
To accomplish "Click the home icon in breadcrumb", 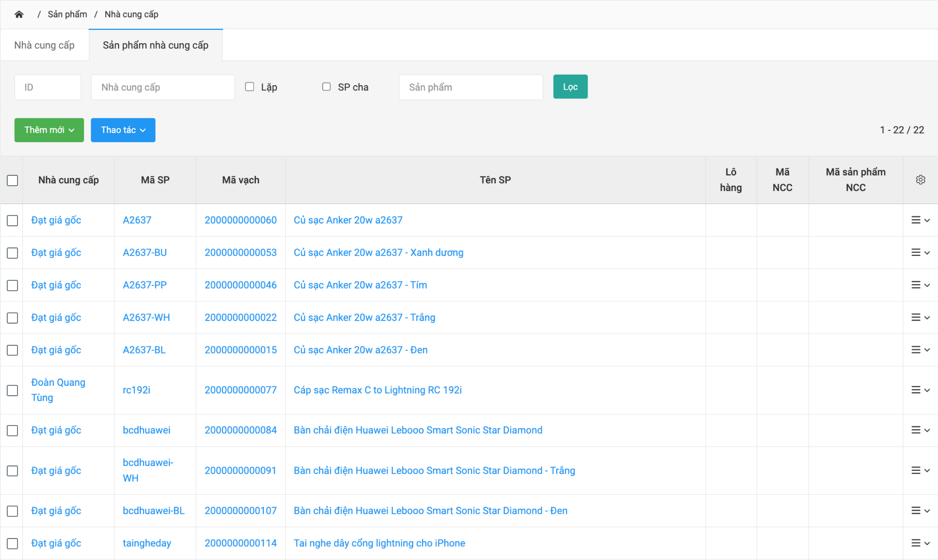I will pos(19,14).
